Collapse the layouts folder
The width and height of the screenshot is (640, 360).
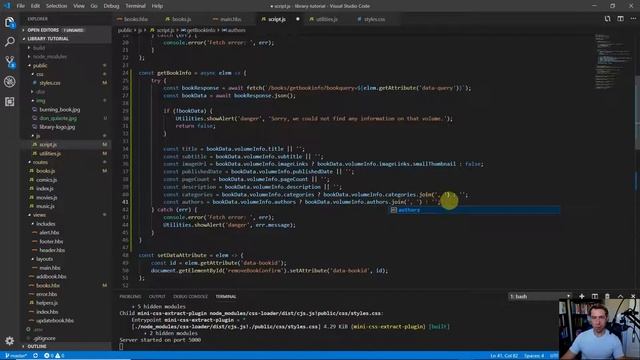44,259
